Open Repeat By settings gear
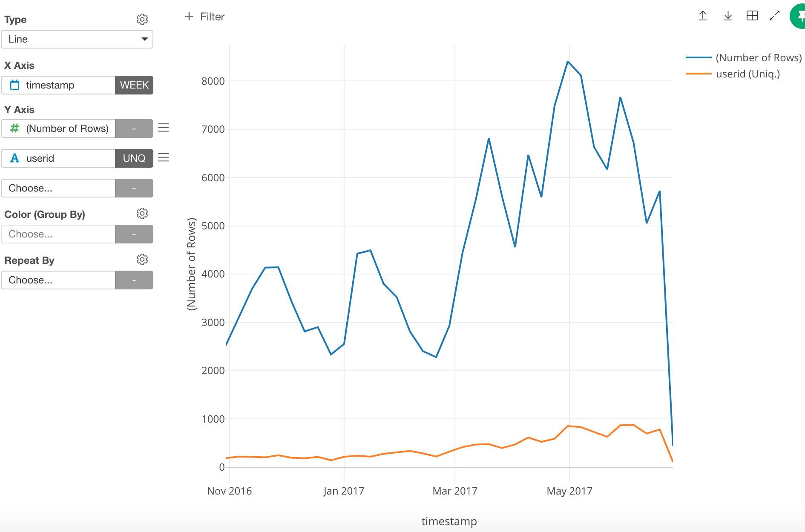This screenshot has width=805, height=532. [x=142, y=259]
